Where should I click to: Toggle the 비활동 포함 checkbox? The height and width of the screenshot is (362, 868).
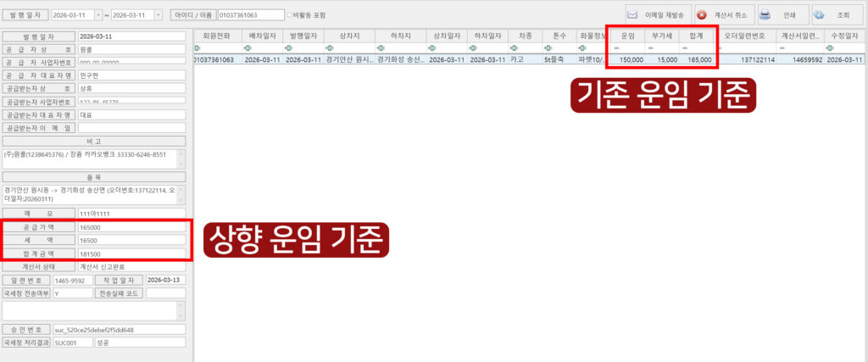[x=290, y=15]
